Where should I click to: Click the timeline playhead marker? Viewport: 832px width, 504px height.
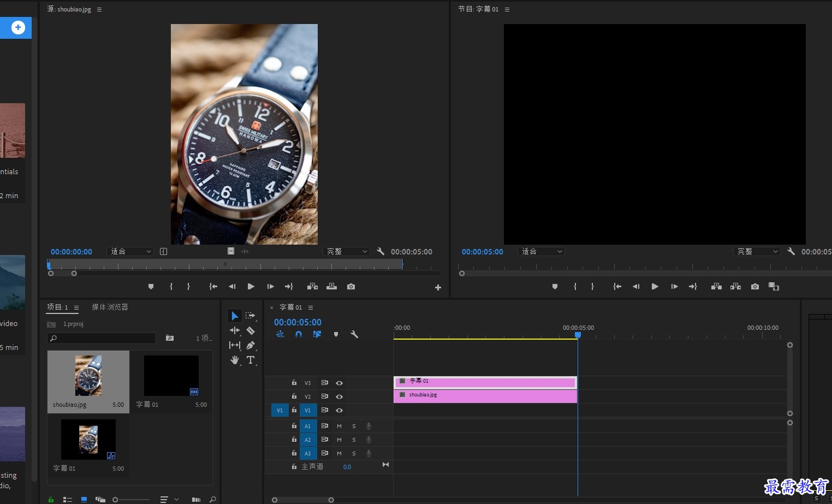tap(578, 335)
